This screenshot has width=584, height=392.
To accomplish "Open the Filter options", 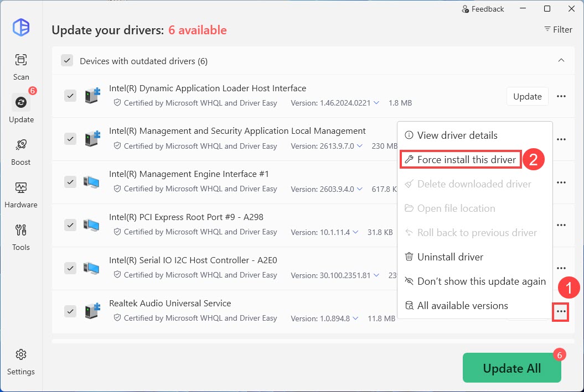I will tap(558, 29).
